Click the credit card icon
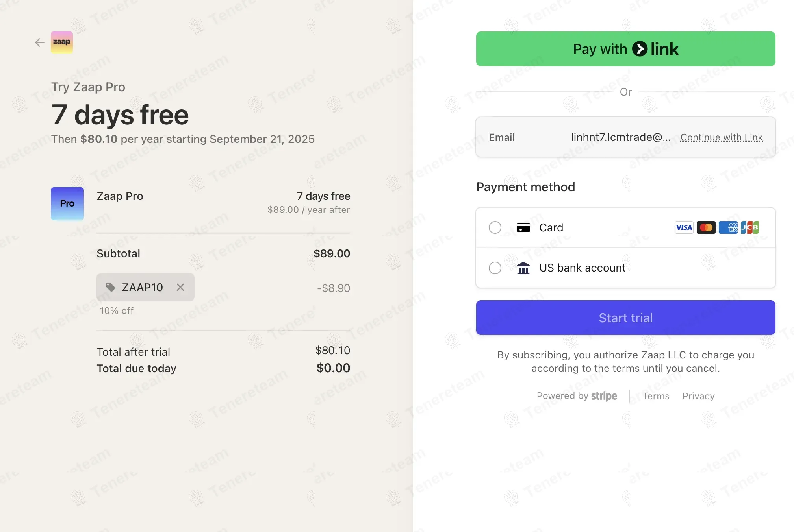 pyautogui.click(x=523, y=227)
